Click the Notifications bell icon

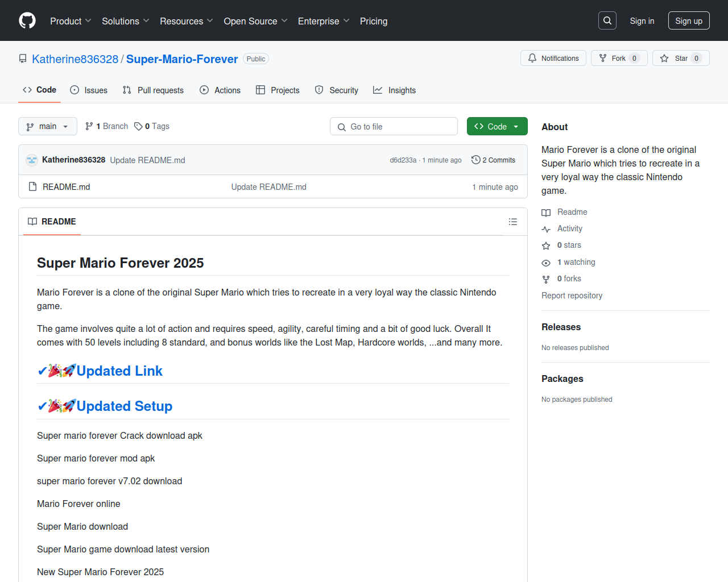tap(532, 58)
